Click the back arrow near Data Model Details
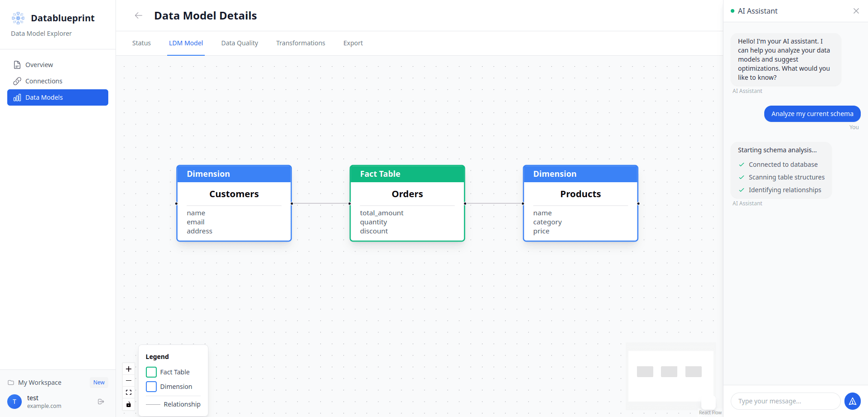Image resolution: width=868 pixels, height=417 pixels. click(138, 15)
